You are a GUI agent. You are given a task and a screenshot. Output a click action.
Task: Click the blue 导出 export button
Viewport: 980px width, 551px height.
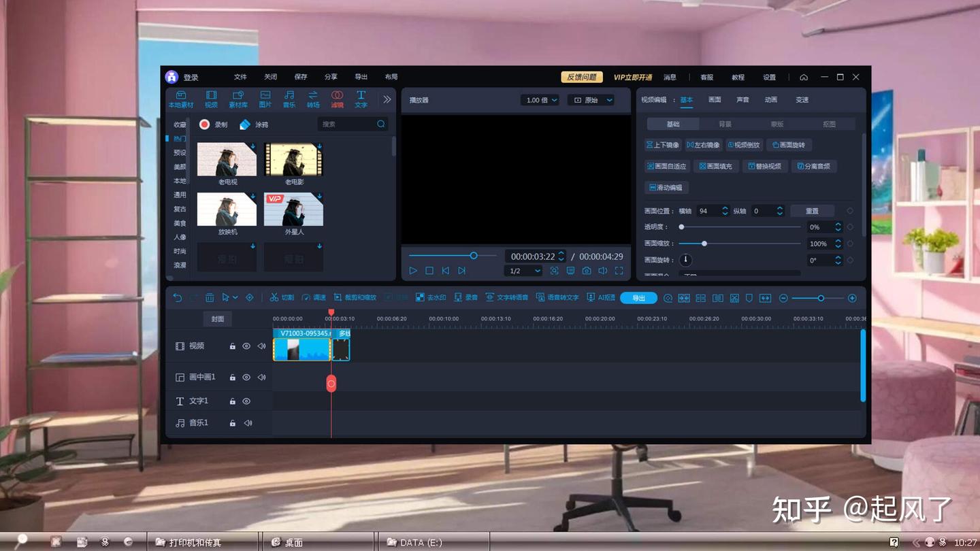(638, 298)
